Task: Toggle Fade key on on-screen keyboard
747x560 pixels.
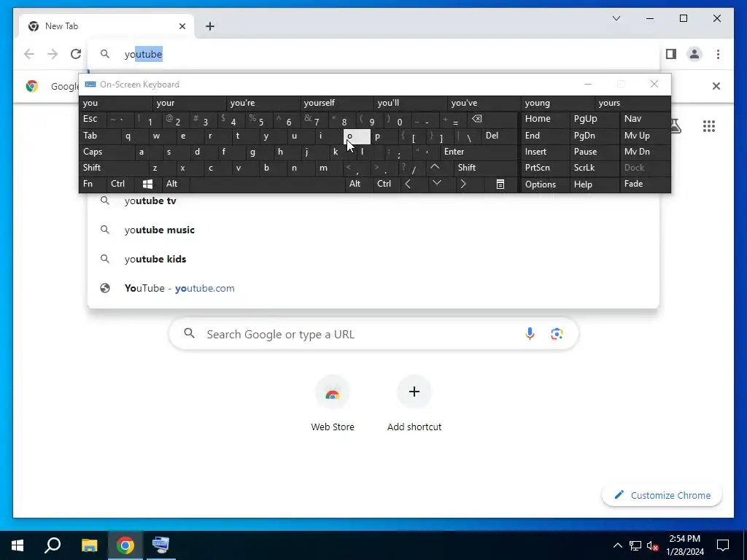Action: [645, 184]
